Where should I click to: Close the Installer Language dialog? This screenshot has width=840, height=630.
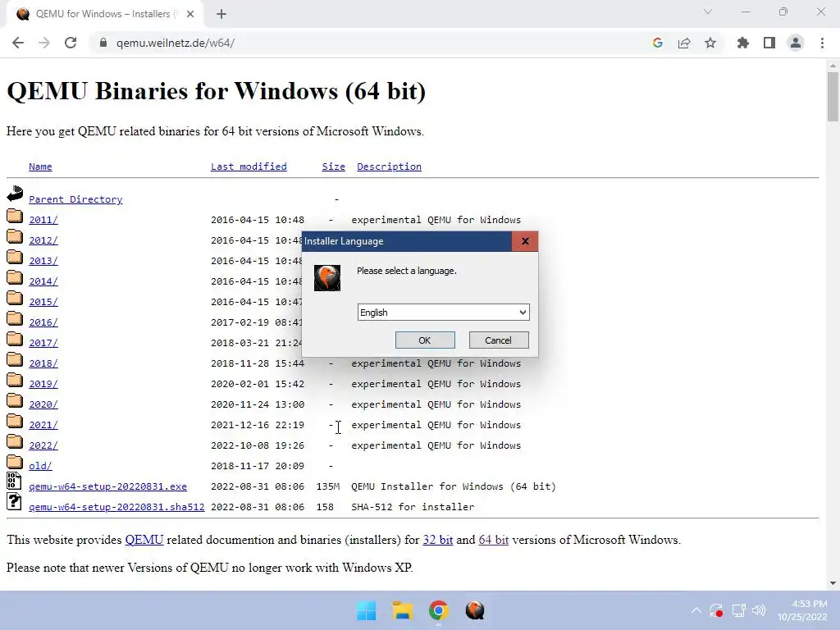(x=525, y=241)
